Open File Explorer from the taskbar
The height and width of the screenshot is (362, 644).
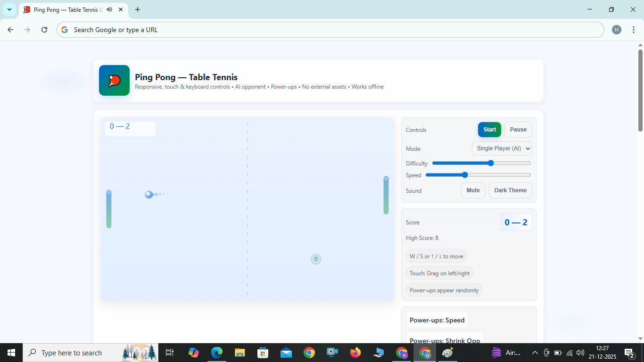click(x=240, y=353)
